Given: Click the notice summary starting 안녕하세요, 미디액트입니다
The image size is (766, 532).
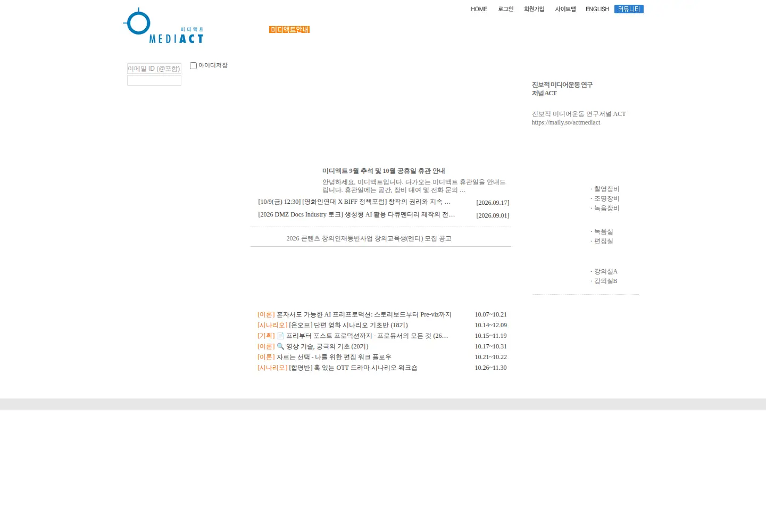Looking at the screenshot, I should point(414,186).
